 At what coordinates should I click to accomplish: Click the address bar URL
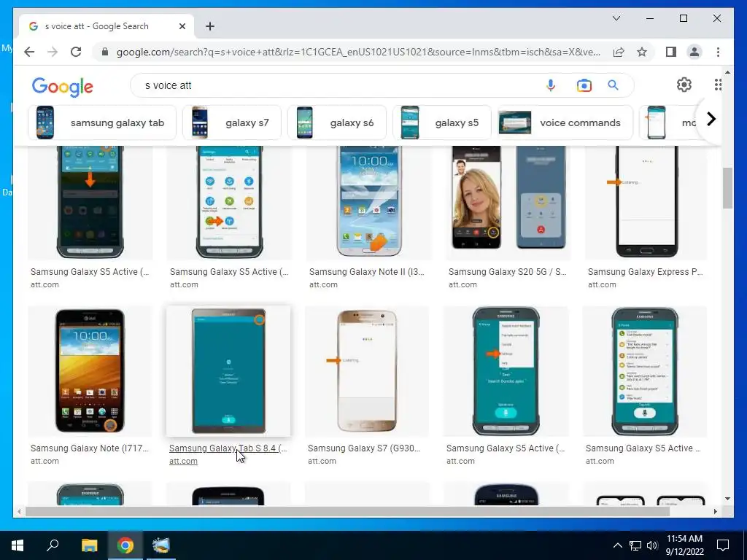point(358,52)
